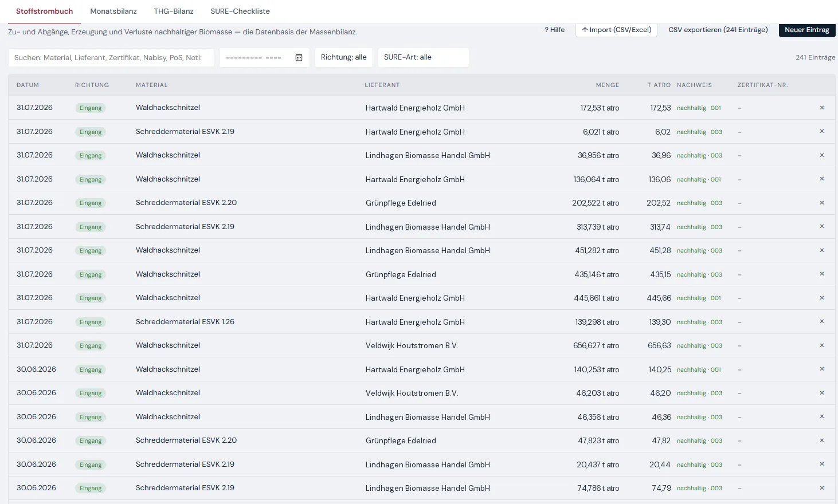
Task: Expand the SURE-Art: alle dropdown
Action: click(423, 57)
